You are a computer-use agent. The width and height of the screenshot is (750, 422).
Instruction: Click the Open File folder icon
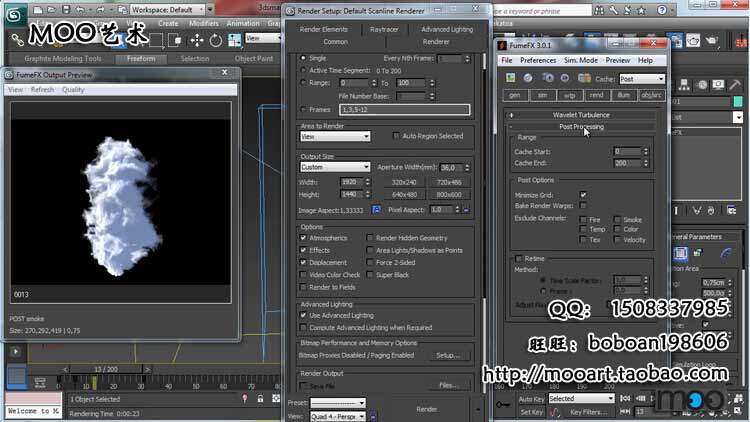coord(52,10)
